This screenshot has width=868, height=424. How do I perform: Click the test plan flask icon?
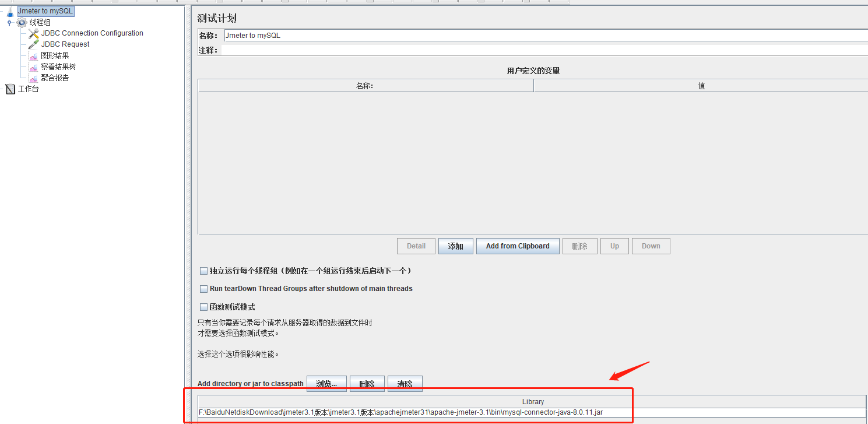pyautogui.click(x=10, y=11)
